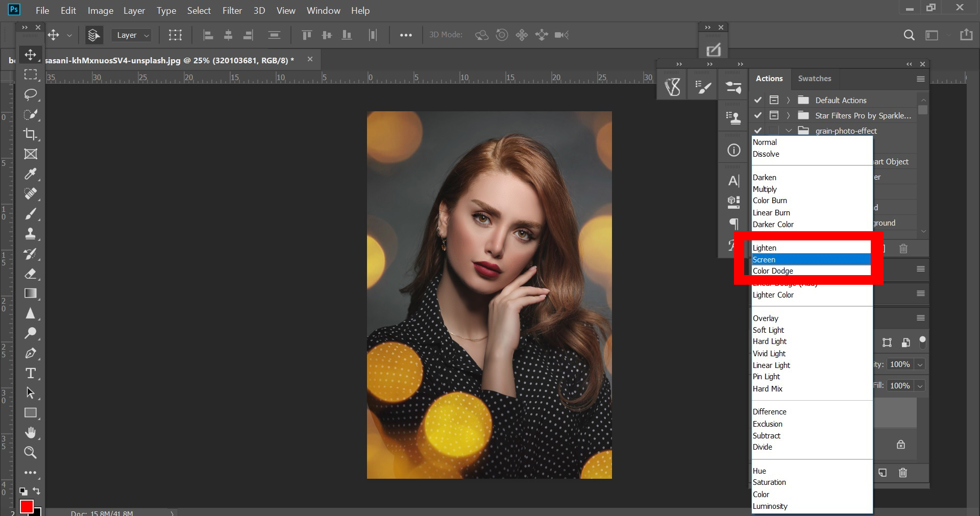The width and height of the screenshot is (980, 516).
Task: Select the Rectangular Marquee tool
Action: click(31, 75)
